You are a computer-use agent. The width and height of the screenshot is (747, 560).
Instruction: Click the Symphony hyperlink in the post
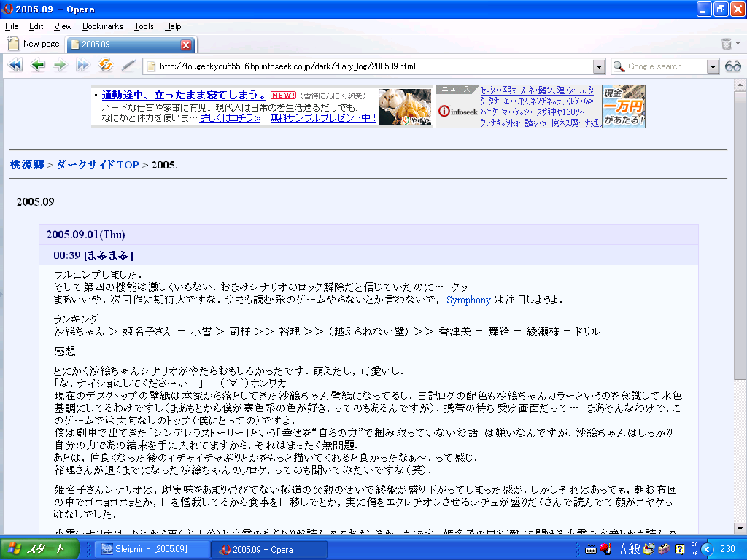[x=468, y=300]
